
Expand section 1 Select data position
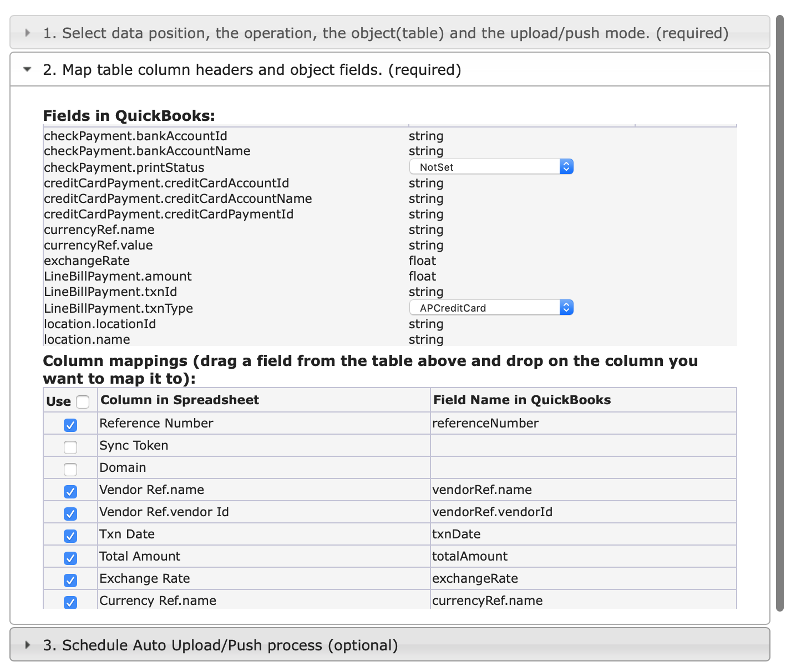(x=389, y=33)
